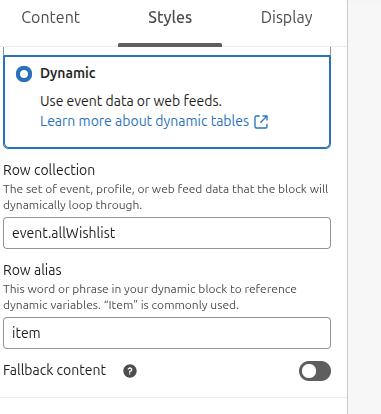Click the 'Use event data or web feeds' text
The width and height of the screenshot is (381, 414).
point(131,101)
